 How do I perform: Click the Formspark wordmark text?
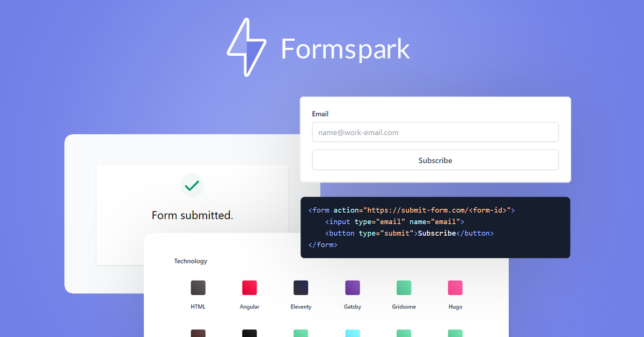[x=345, y=49]
